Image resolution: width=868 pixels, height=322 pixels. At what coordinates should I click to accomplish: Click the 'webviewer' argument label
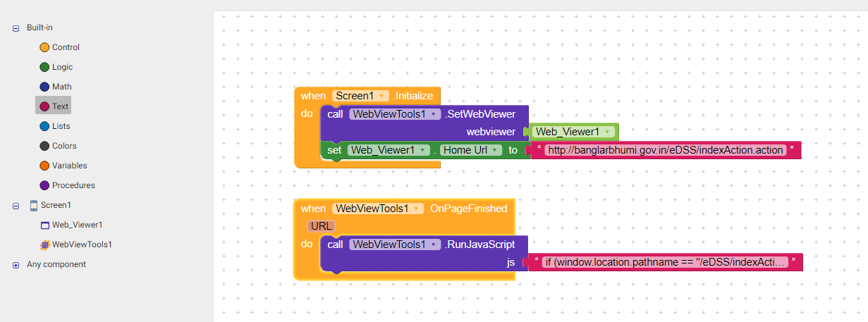[491, 132]
